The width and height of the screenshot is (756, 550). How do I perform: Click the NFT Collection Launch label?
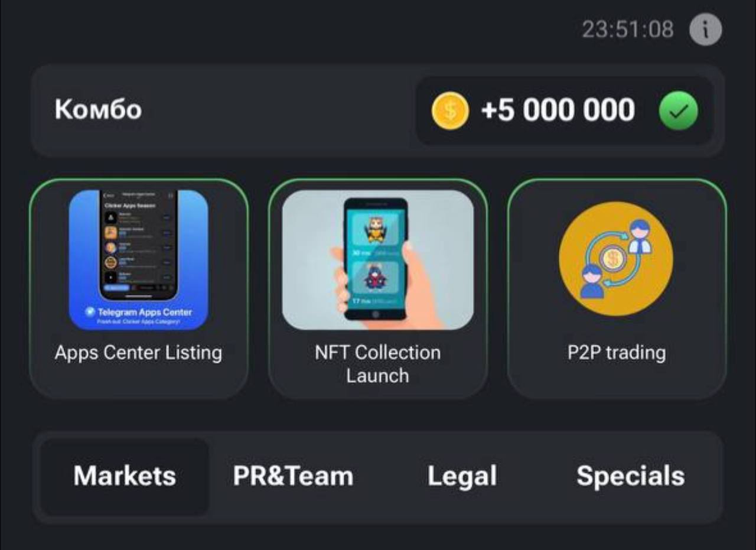tap(378, 364)
